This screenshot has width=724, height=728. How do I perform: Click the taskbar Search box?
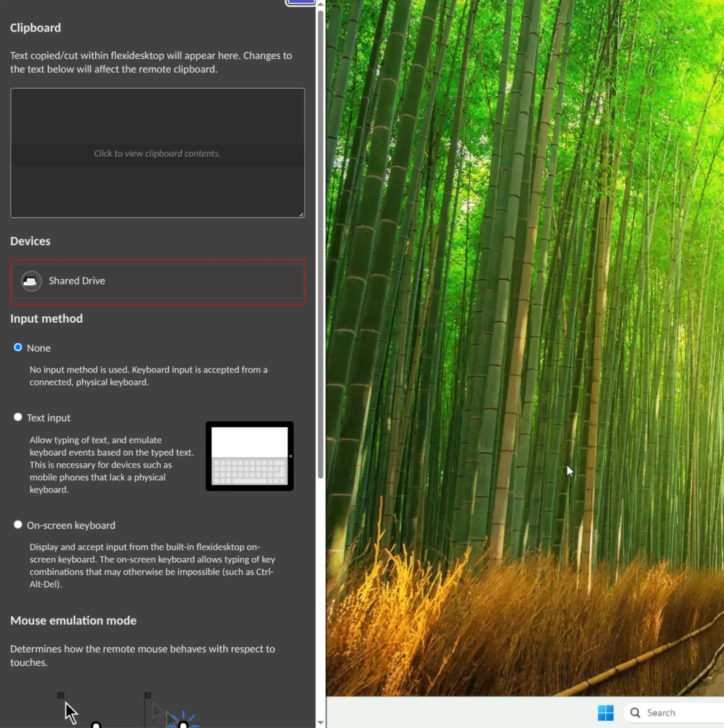tap(674, 713)
